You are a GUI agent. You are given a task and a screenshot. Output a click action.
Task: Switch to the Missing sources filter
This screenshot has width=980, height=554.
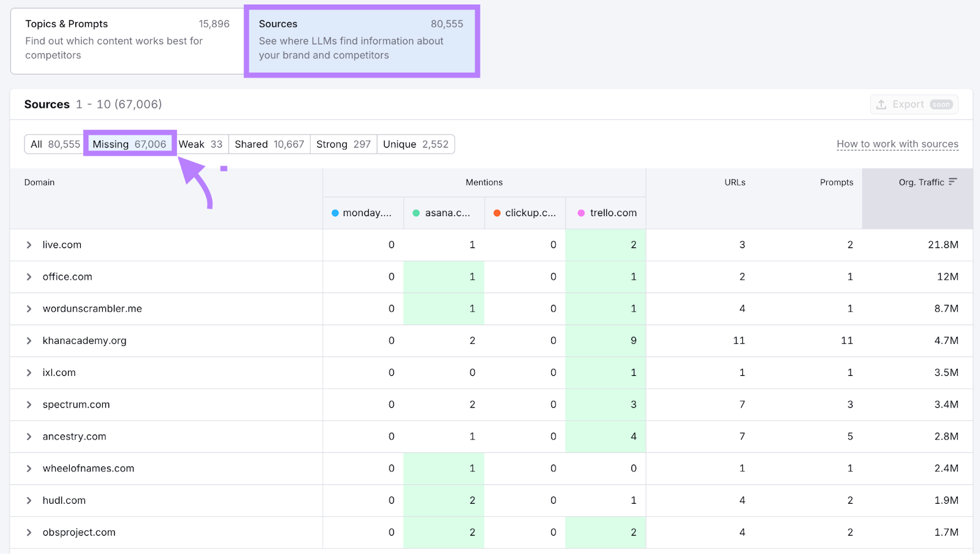(x=129, y=144)
